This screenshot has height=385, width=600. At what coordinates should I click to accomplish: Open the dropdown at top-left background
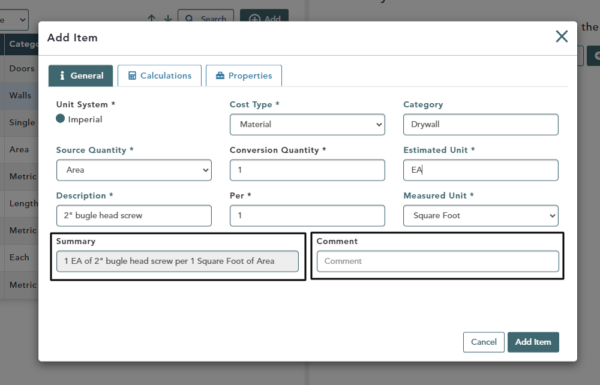(14, 20)
